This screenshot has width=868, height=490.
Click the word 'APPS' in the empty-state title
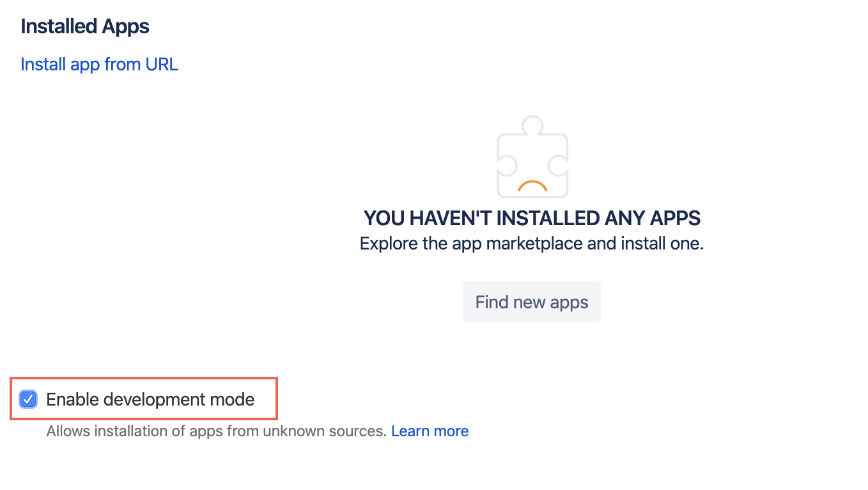coord(674,218)
